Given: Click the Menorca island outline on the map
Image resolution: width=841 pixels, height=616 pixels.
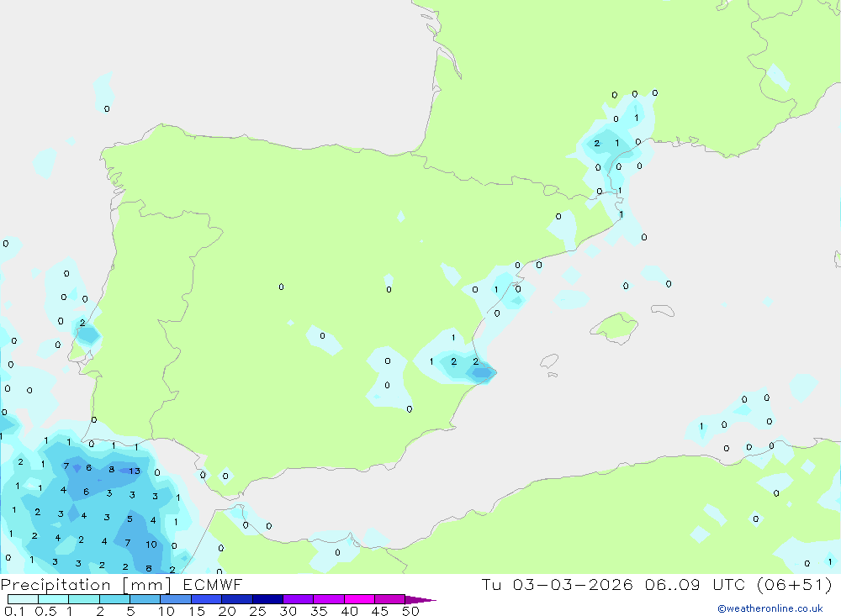Looking at the screenshot, I should point(663,310).
